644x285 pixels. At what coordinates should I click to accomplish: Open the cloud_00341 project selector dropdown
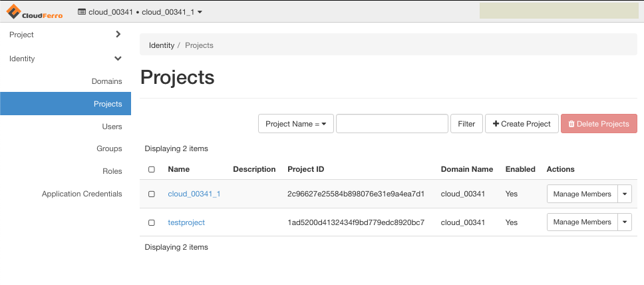(140, 12)
